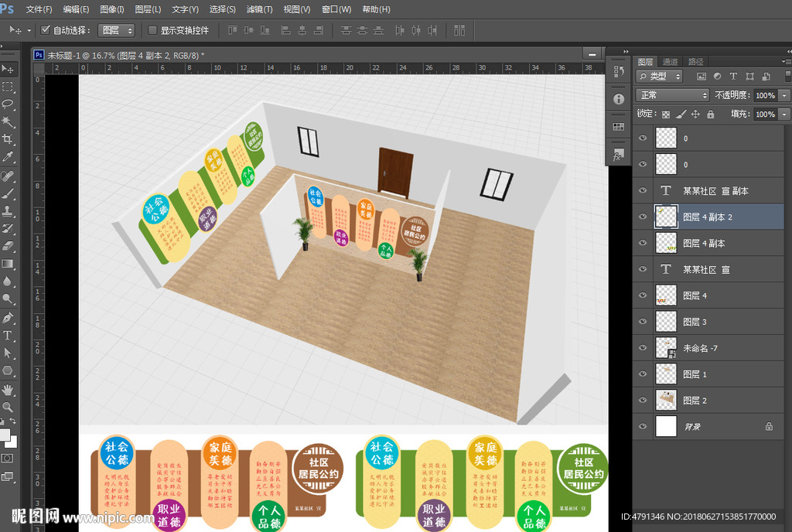
Task: Open the Layers panel flyout menu
Action: (x=787, y=62)
